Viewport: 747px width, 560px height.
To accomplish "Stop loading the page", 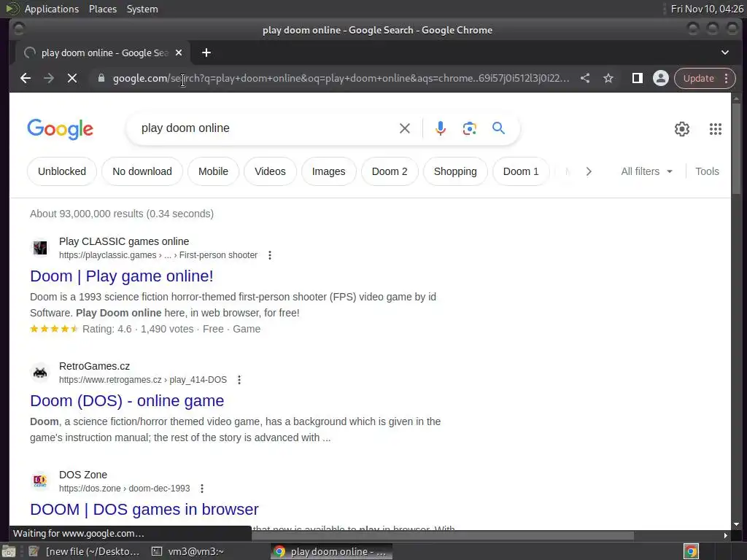I will click(72, 78).
